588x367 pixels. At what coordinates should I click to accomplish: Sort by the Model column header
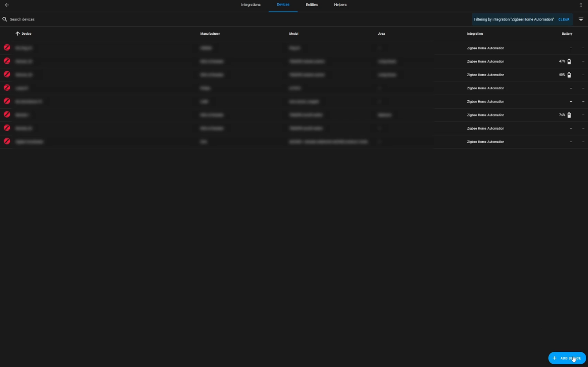click(294, 34)
